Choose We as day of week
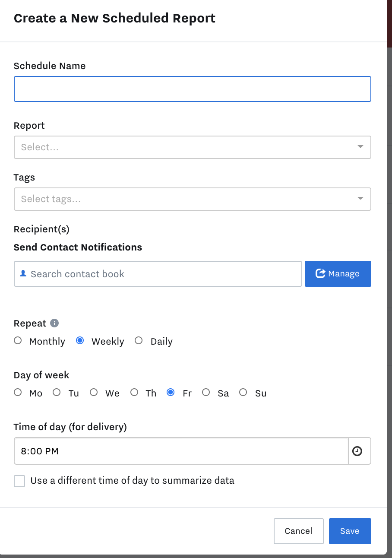392x558 pixels. pyautogui.click(x=94, y=393)
